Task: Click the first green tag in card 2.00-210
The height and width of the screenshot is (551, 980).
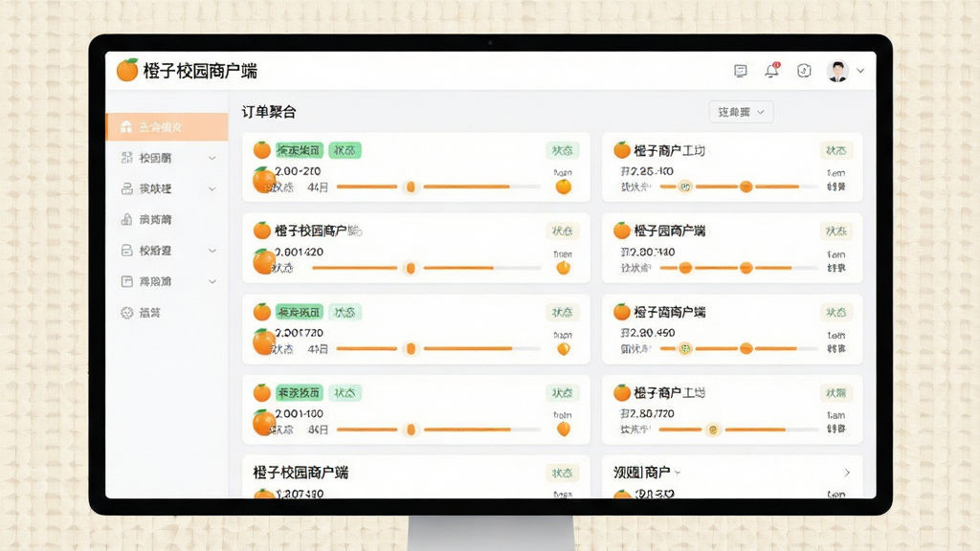Action: [x=300, y=150]
